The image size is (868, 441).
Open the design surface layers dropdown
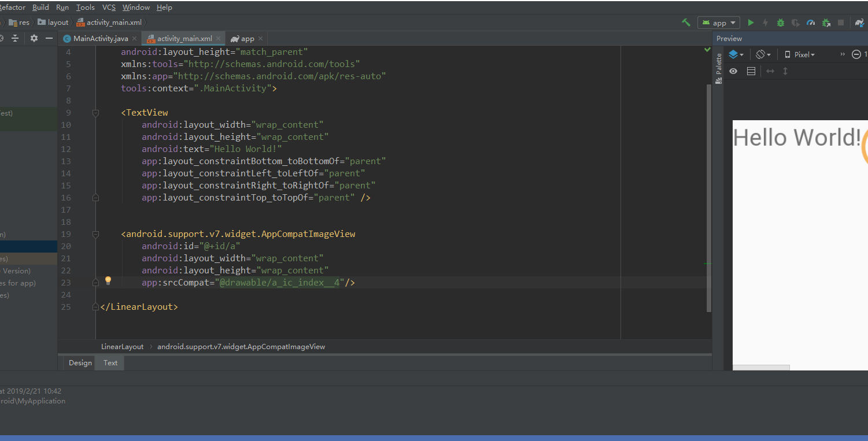736,54
